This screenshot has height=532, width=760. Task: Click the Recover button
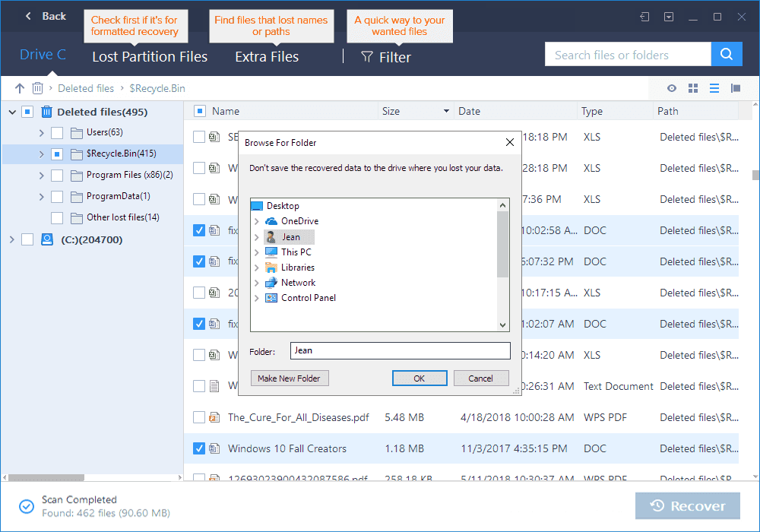(687, 506)
